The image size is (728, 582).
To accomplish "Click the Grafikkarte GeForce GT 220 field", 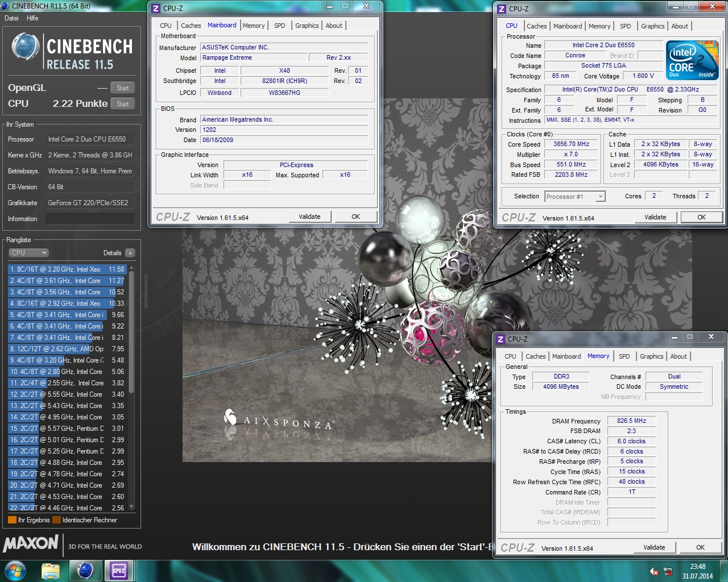I will [x=90, y=203].
